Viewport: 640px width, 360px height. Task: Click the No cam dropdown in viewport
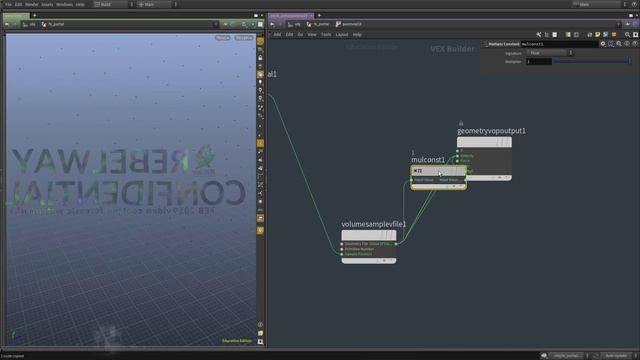pos(244,38)
